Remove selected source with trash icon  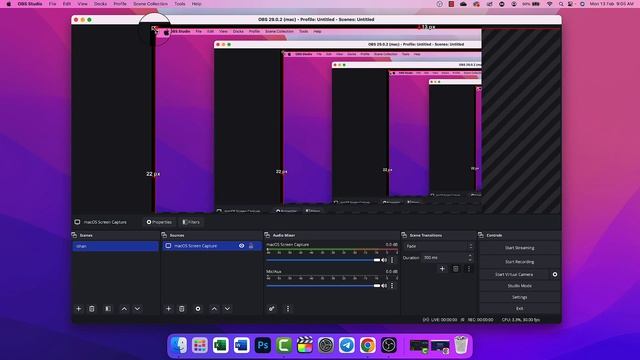[x=182, y=309]
